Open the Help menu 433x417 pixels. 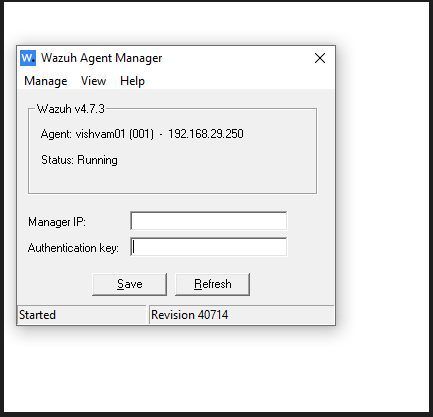coord(132,81)
